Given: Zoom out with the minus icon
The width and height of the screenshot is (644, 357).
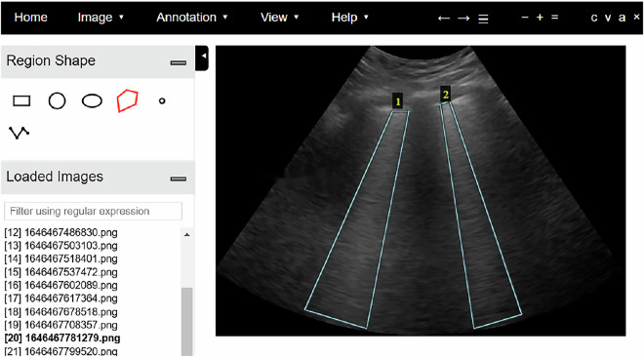Looking at the screenshot, I should pos(525,18).
